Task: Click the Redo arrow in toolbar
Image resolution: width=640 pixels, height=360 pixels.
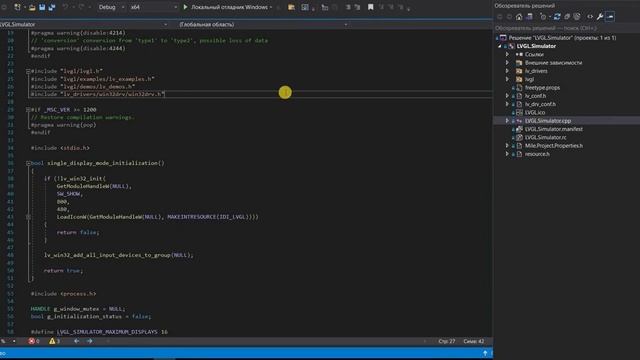Action: coord(81,7)
